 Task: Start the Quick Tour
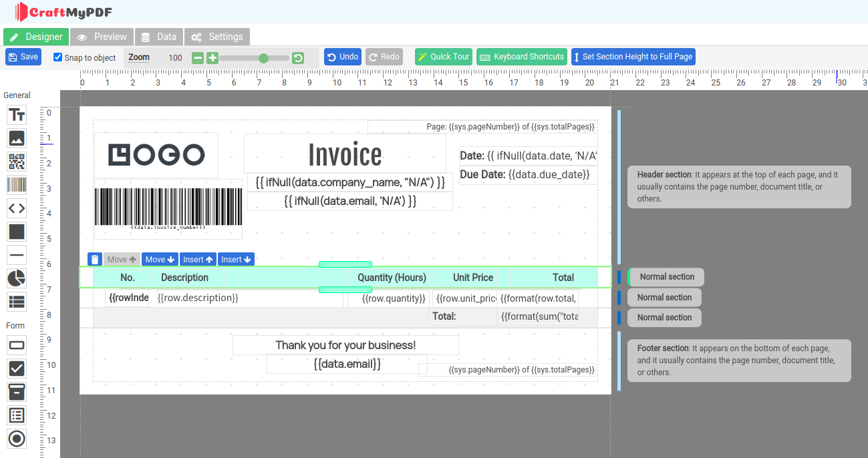pyautogui.click(x=443, y=57)
